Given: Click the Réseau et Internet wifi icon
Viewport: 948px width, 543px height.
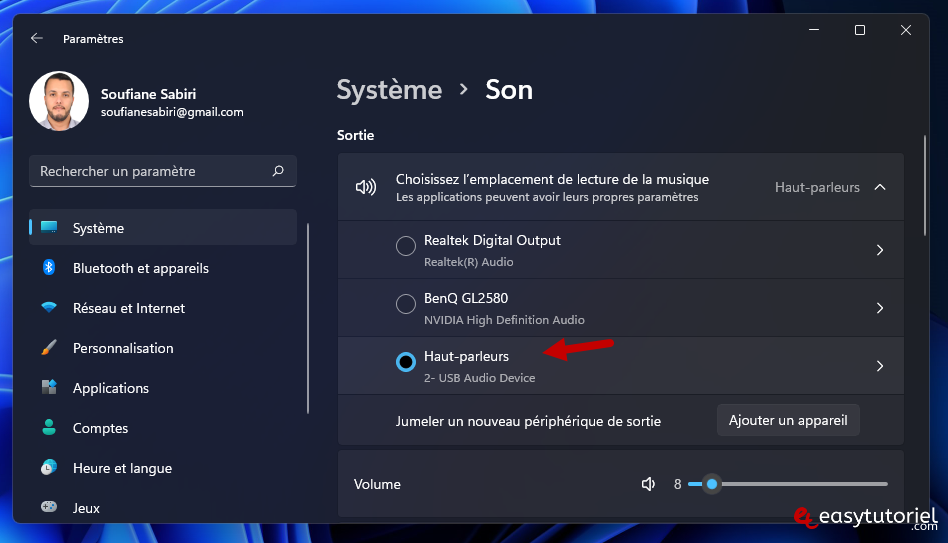Looking at the screenshot, I should tap(49, 307).
